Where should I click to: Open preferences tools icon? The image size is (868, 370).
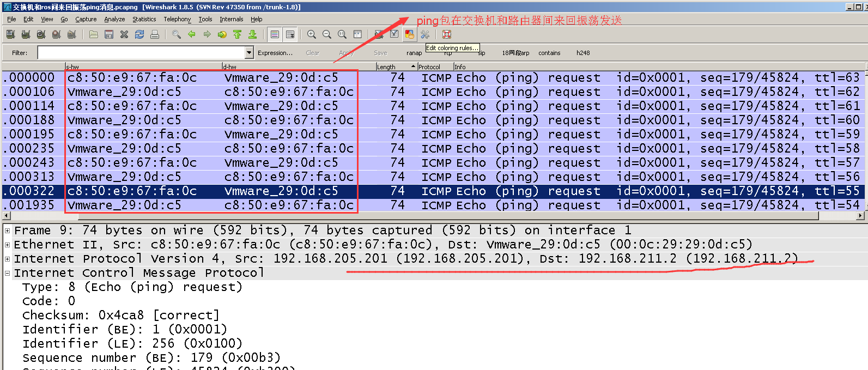(x=425, y=34)
